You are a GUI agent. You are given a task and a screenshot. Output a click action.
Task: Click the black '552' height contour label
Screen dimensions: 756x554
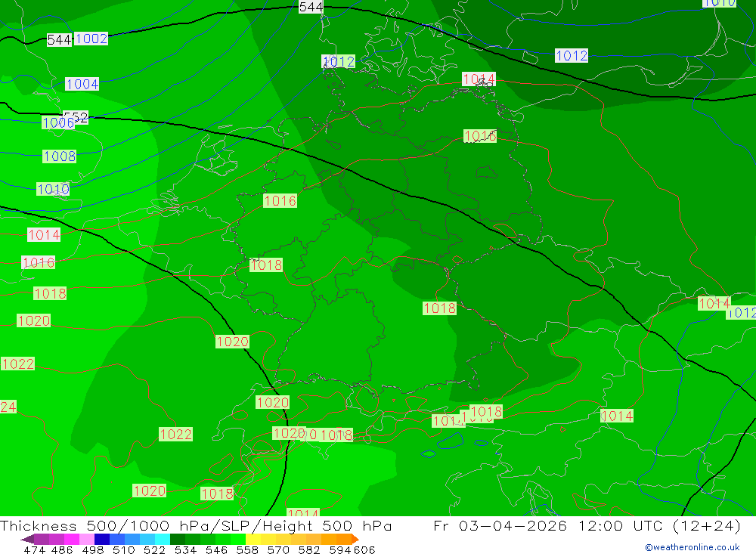click(76, 116)
